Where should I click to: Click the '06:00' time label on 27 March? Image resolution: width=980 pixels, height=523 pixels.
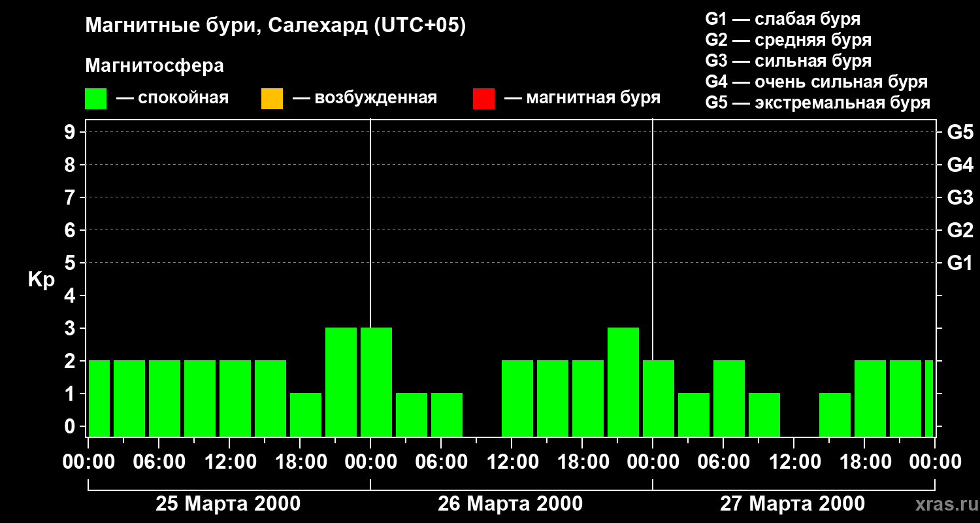[723, 462]
